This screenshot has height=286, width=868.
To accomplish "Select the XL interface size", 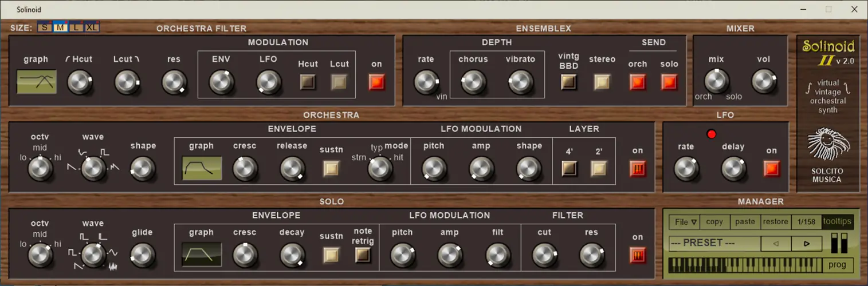I will pos(92,27).
